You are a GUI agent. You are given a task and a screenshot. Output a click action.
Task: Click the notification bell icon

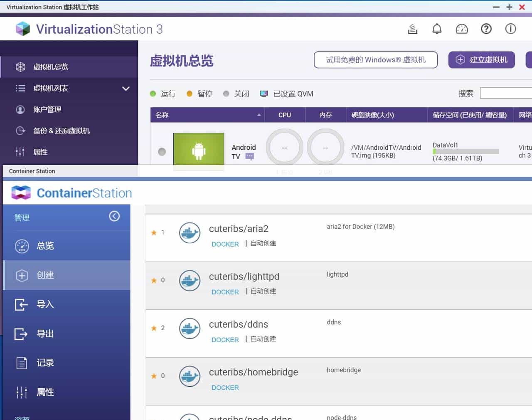[x=437, y=29]
